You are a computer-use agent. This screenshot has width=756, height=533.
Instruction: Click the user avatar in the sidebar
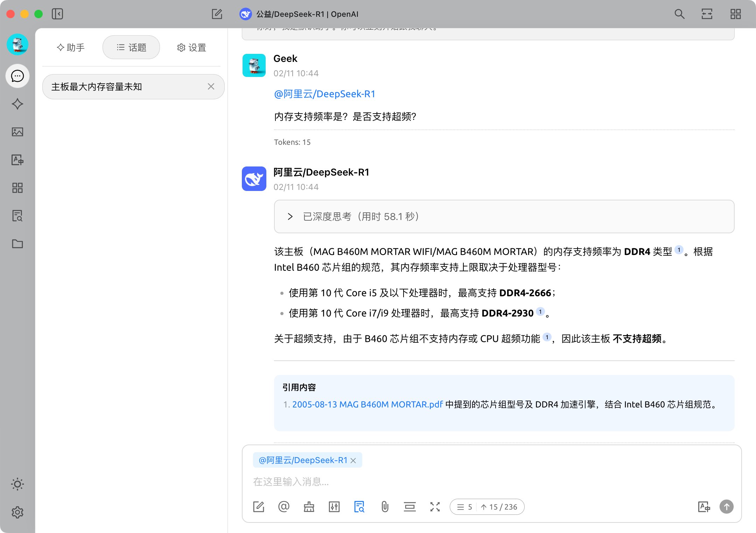click(17, 44)
